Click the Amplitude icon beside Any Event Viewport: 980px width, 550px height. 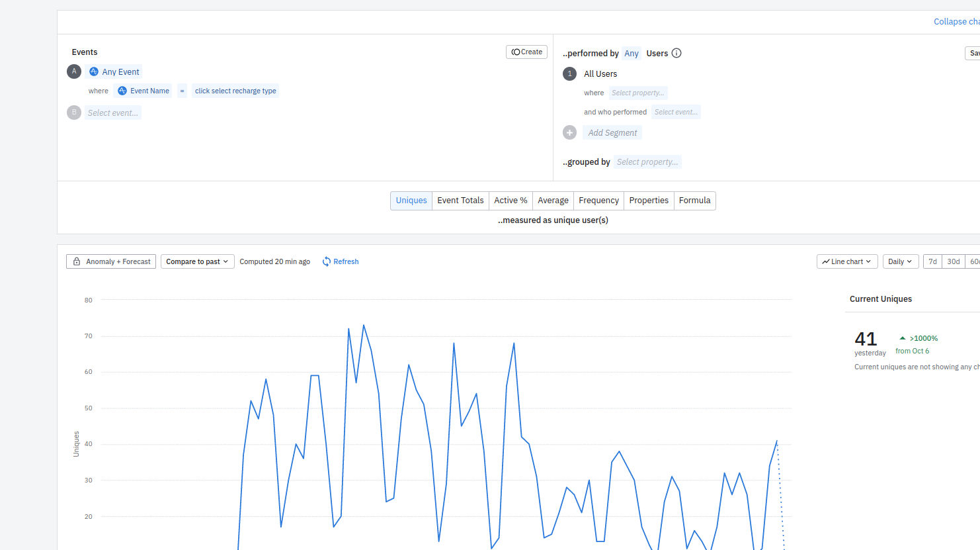(x=94, y=71)
